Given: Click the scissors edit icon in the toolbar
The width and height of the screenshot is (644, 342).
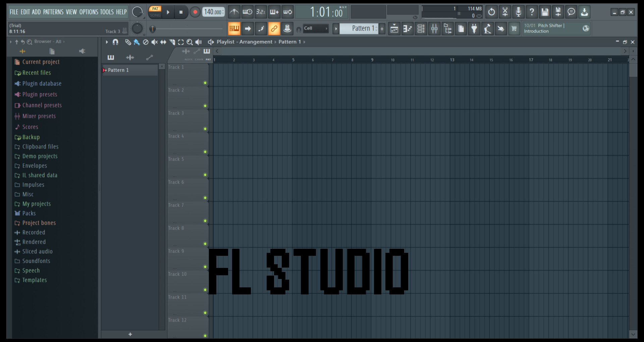Looking at the screenshot, I should tap(505, 12).
